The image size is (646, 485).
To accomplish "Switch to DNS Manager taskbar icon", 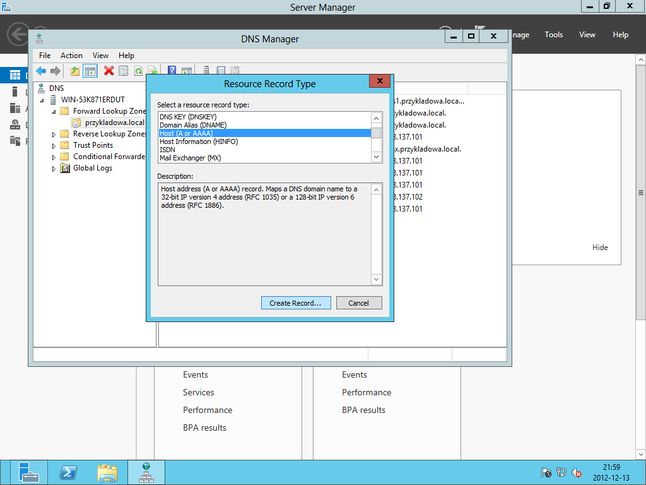I will coord(146,472).
